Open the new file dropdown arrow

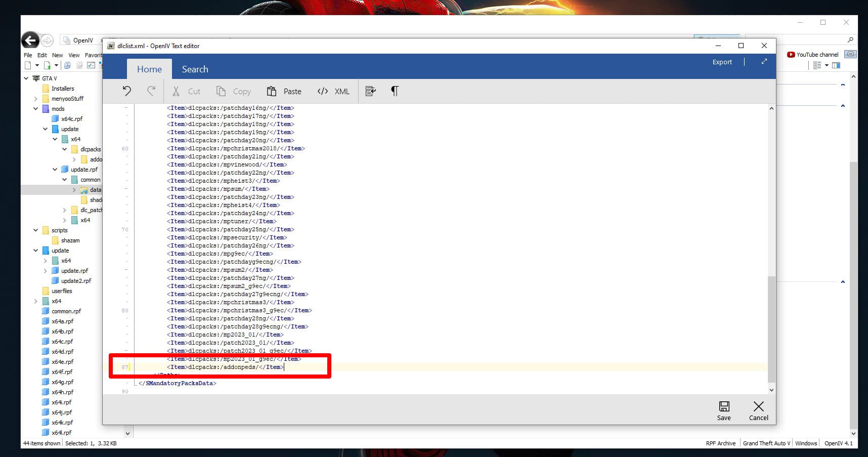(x=37, y=65)
